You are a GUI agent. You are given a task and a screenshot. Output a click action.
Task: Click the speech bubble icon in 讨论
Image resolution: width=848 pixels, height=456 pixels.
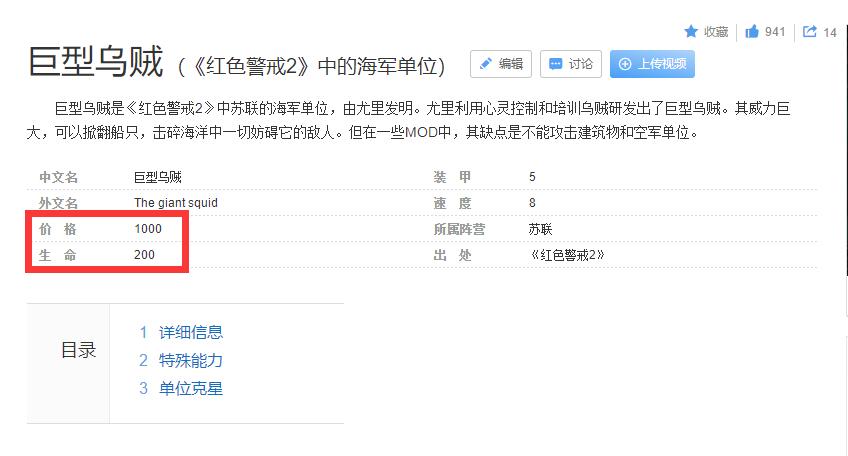pos(555,64)
